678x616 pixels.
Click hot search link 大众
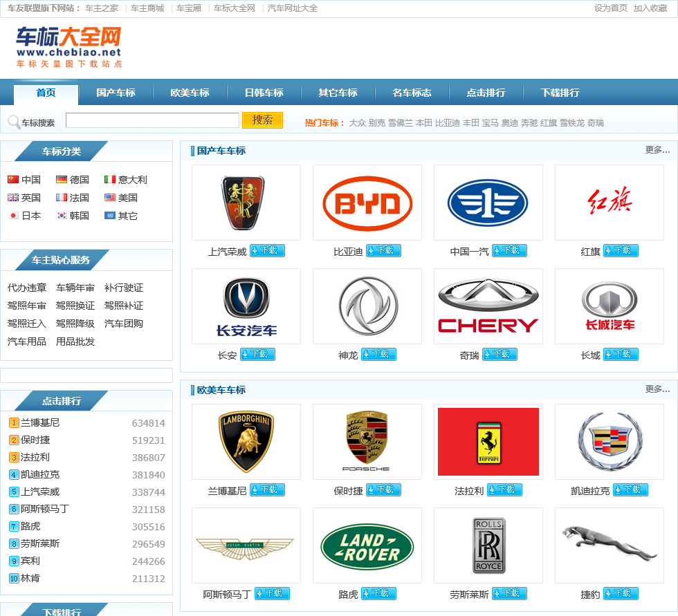(x=357, y=123)
